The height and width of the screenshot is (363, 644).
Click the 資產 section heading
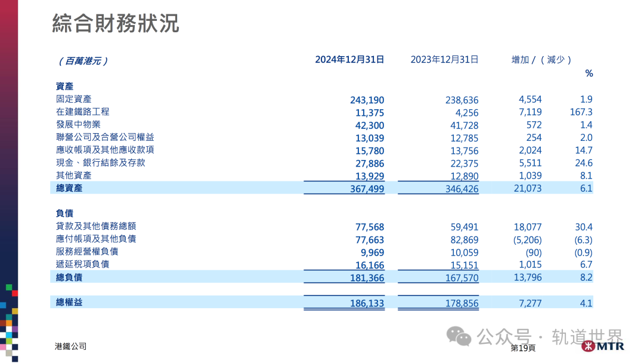[64, 87]
